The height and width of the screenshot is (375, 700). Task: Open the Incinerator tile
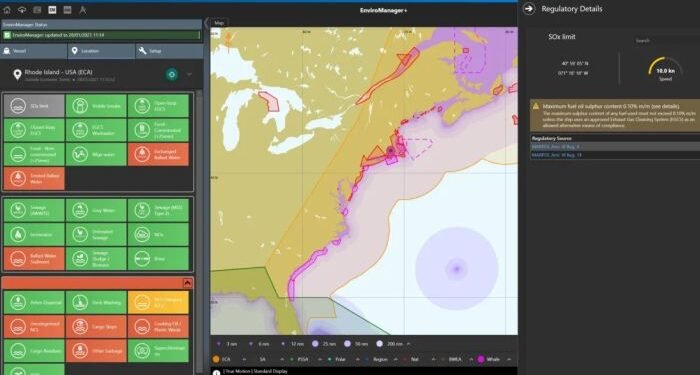pos(34,234)
